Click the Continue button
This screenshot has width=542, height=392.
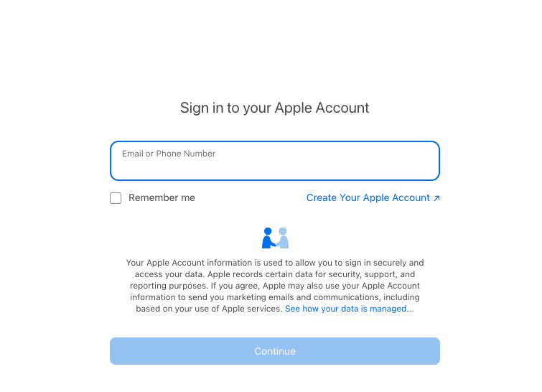pos(275,351)
